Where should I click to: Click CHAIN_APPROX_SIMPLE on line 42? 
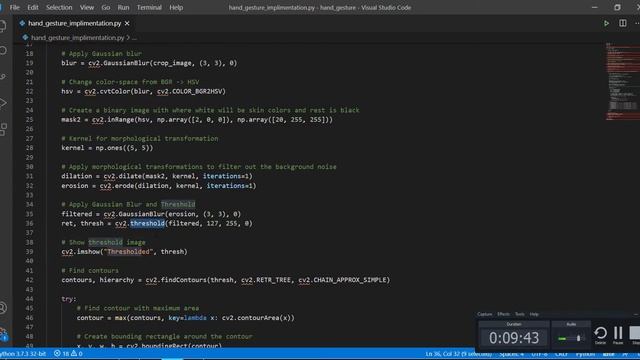pyautogui.click(x=350, y=280)
